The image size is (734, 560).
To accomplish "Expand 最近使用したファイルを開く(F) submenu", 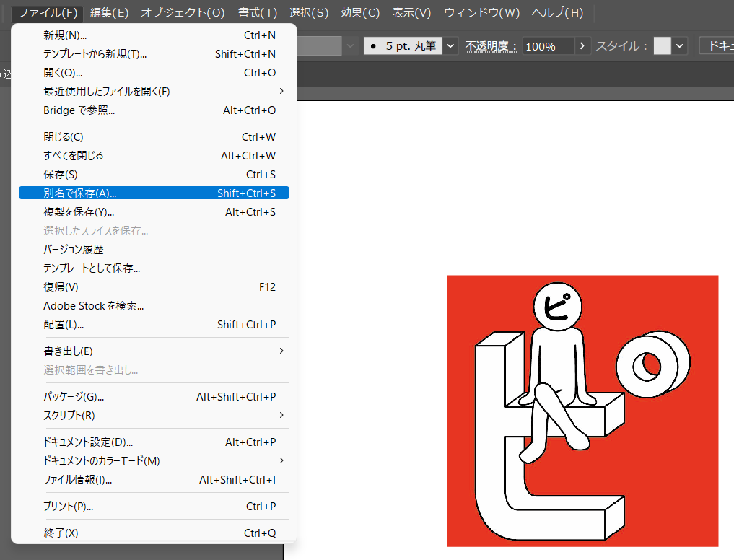I will coord(154,92).
